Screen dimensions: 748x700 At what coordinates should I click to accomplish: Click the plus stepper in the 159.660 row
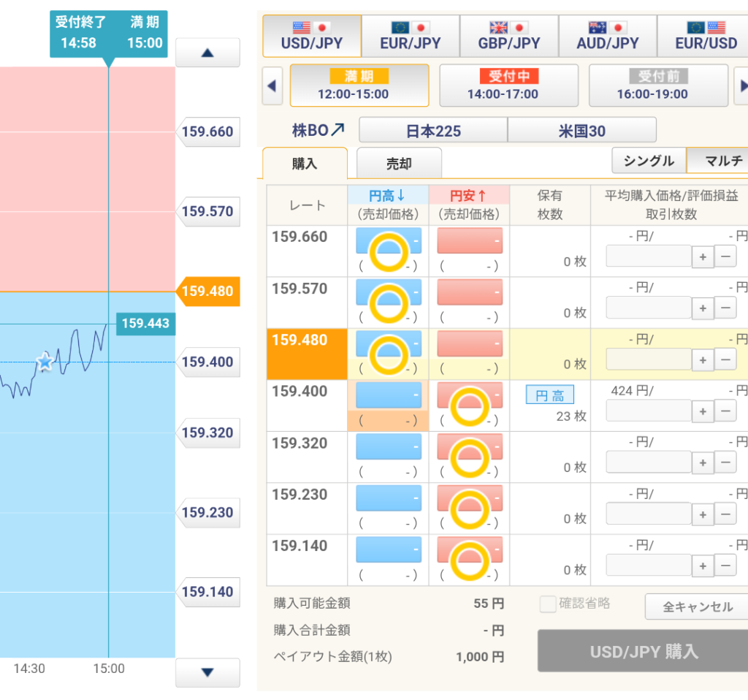coord(703,256)
